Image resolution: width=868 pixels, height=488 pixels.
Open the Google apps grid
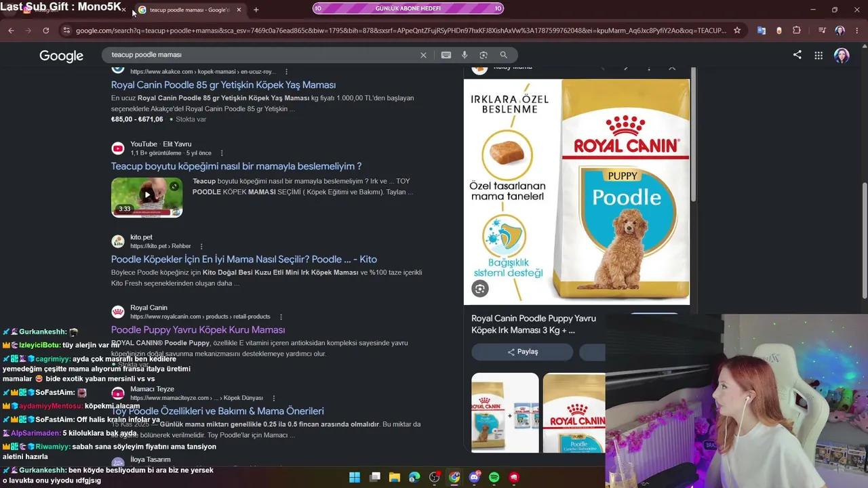pos(818,56)
